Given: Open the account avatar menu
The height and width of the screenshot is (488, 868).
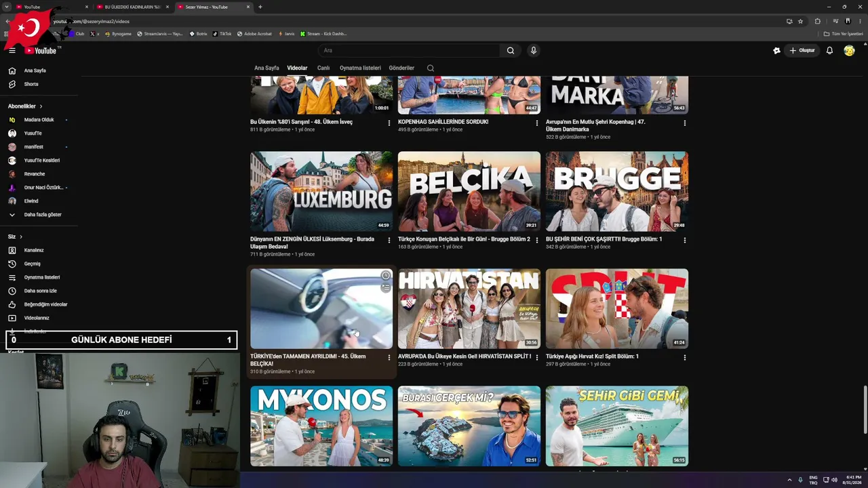Looking at the screenshot, I should click(849, 50).
